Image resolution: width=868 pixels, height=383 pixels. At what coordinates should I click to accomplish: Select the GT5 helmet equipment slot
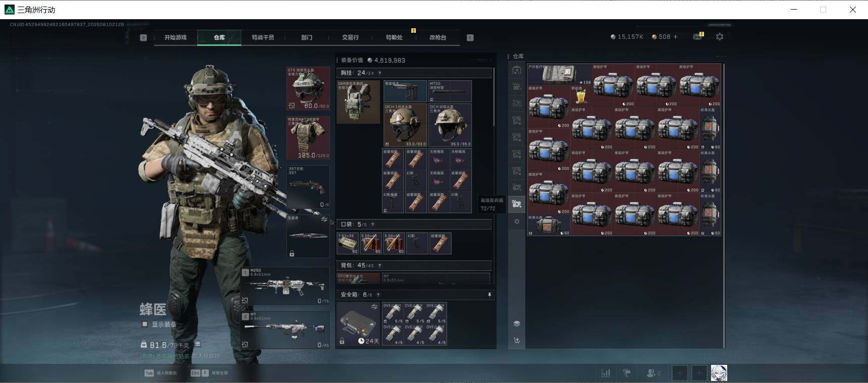coord(308,88)
